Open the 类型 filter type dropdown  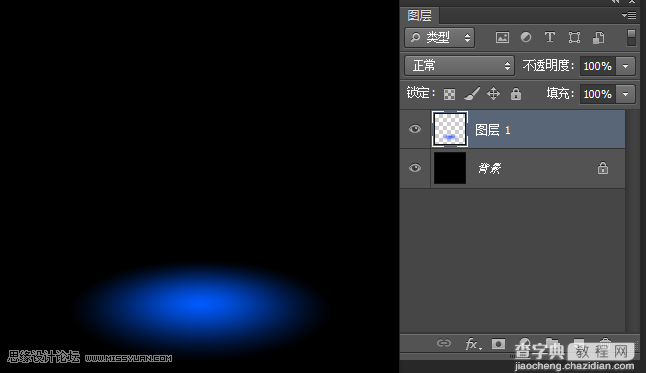(x=440, y=38)
